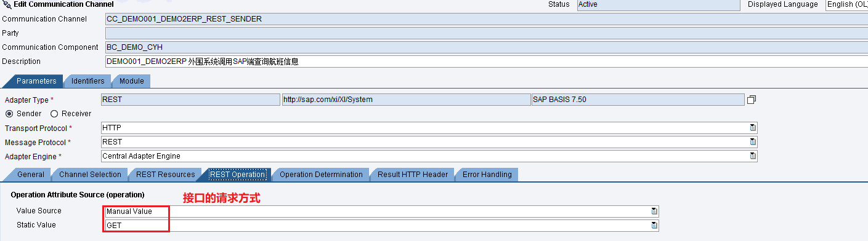The height and width of the screenshot is (241, 868).
Task: Switch to the Identifiers tab
Action: (87, 81)
